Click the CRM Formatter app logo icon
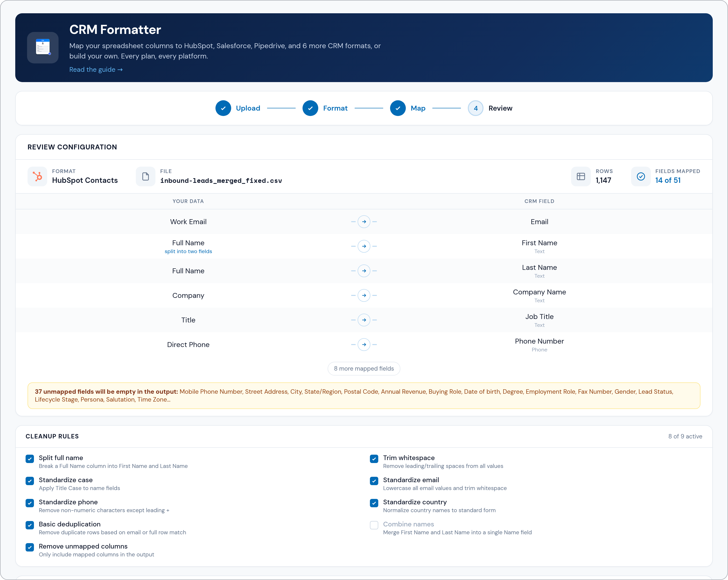 point(43,48)
